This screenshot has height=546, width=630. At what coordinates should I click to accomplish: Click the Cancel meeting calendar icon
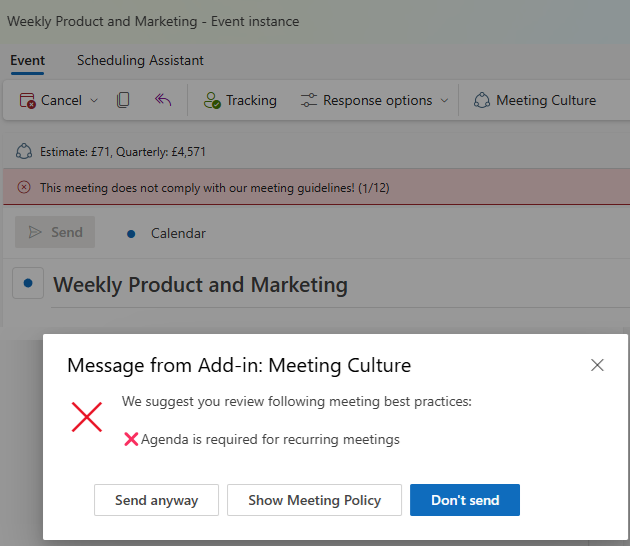[28, 100]
